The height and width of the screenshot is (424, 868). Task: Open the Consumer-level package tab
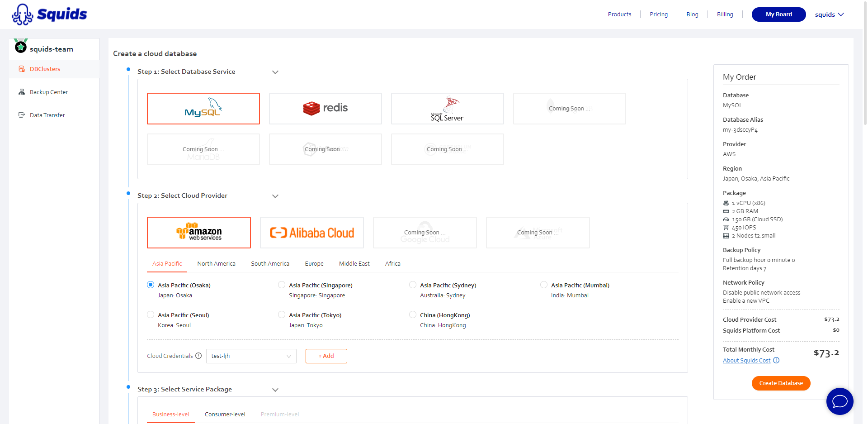(225, 414)
